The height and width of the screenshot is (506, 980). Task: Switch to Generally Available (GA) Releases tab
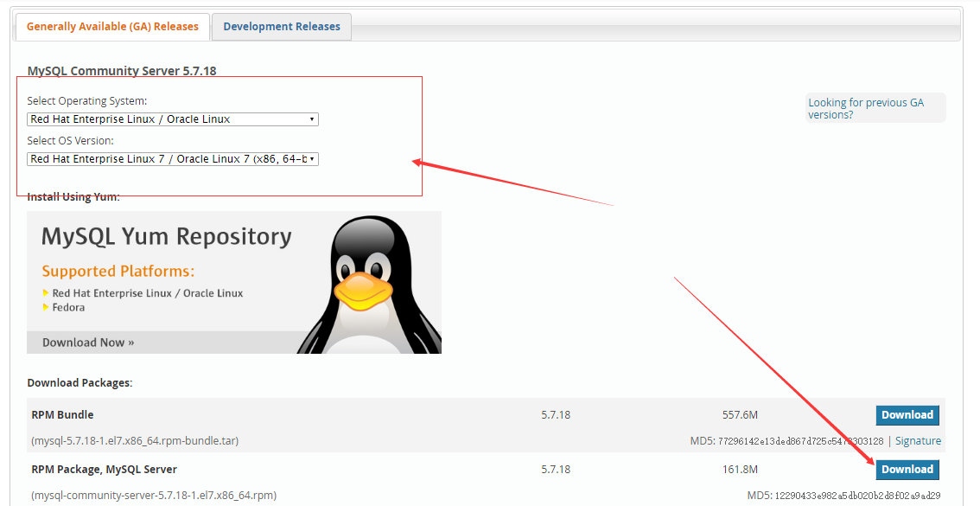(x=112, y=27)
